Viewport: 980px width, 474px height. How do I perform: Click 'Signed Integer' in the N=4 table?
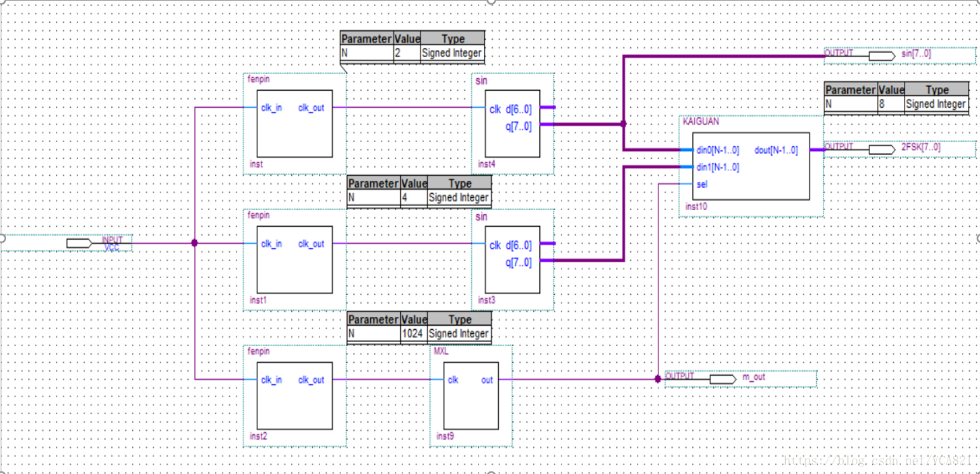click(458, 197)
